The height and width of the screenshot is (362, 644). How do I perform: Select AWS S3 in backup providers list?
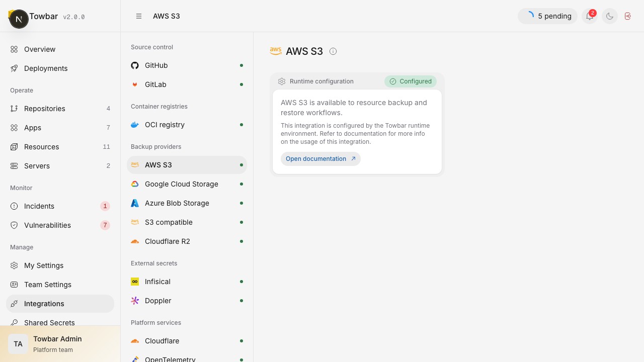coord(187,165)
